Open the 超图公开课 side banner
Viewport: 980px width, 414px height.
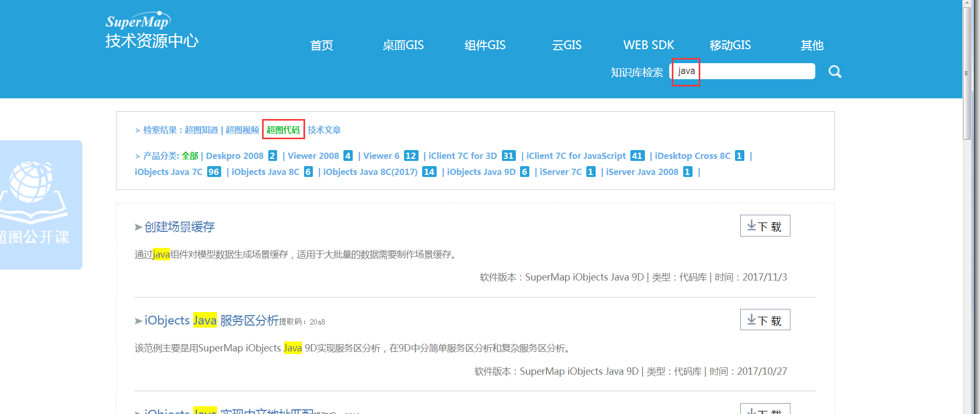coord(41,204)
